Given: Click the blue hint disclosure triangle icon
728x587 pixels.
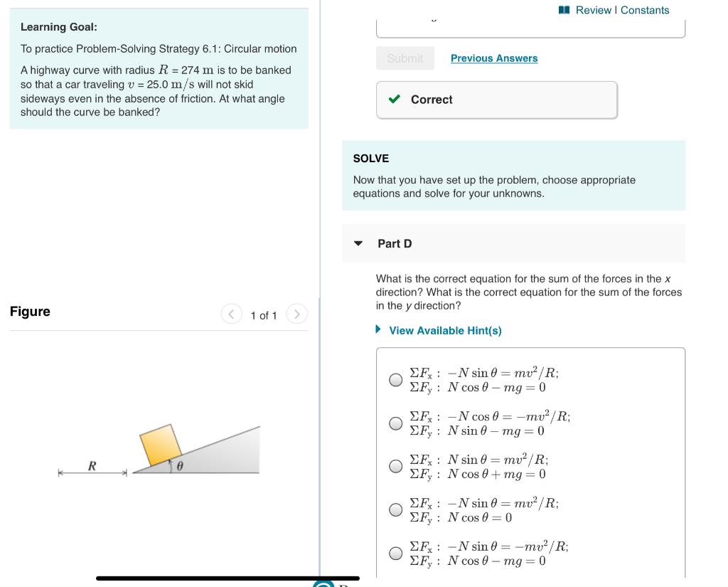Looking at the screenshot, I should pos(378,329).
